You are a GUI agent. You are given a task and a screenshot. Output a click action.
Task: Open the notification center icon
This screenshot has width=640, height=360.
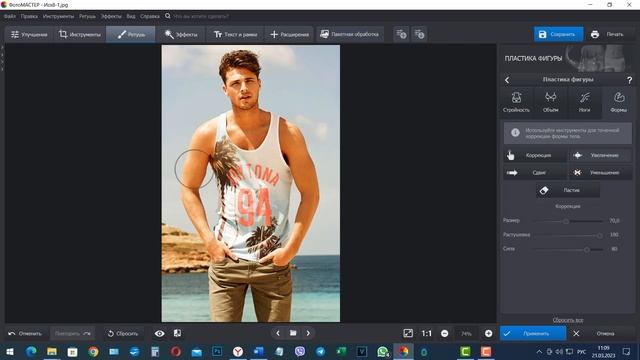click(627, 352)
